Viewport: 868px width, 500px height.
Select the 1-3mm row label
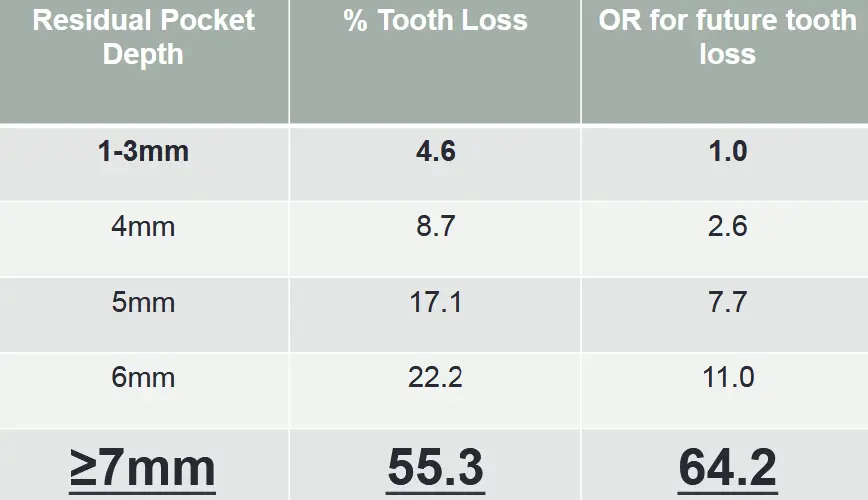pos(143,151)
